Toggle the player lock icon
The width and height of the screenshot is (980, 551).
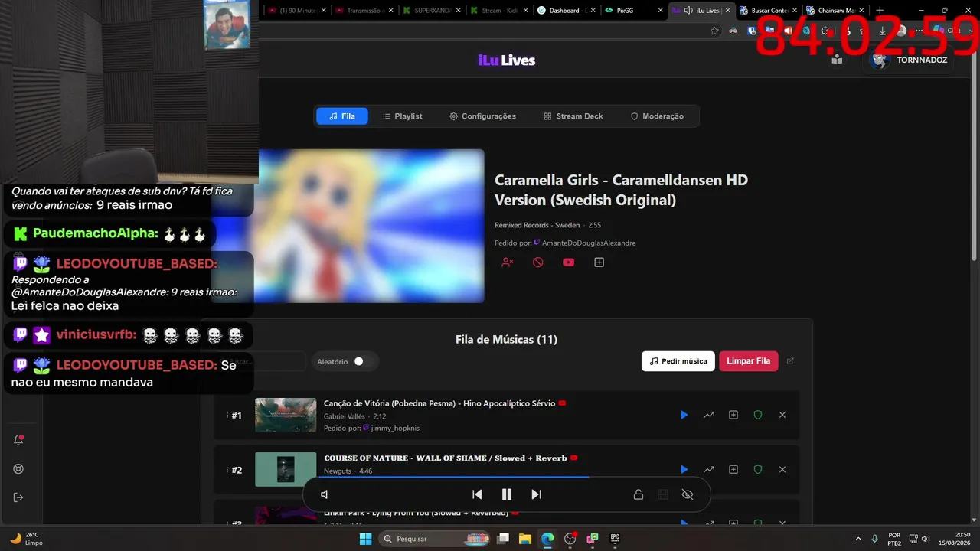638,494
